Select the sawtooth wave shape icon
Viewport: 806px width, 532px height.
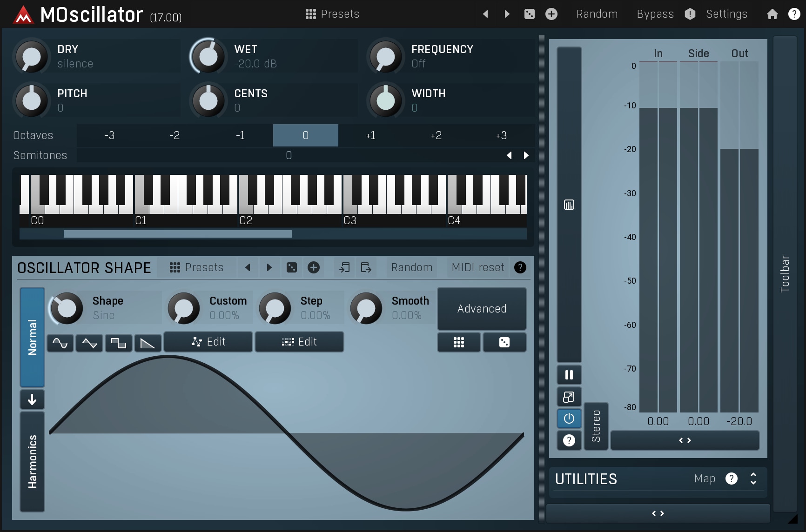point(148,343)
